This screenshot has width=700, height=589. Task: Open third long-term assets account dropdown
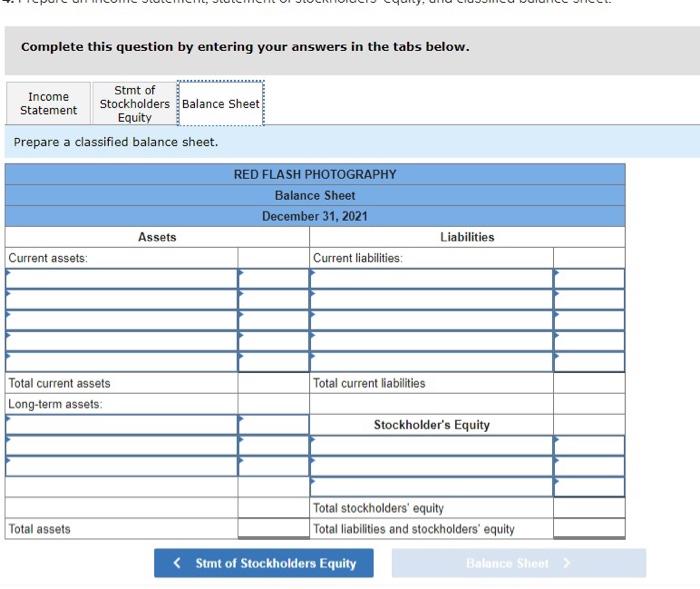coord(121,466)
